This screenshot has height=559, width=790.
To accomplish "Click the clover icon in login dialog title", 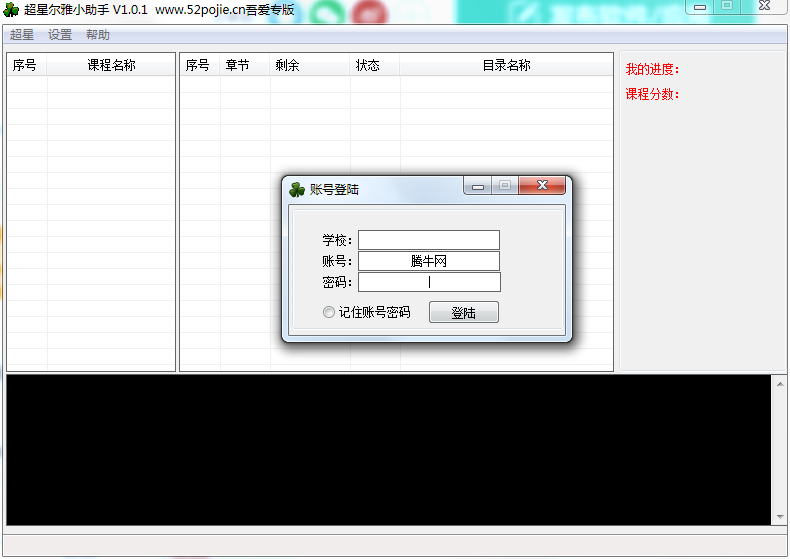I will [297, 189].
